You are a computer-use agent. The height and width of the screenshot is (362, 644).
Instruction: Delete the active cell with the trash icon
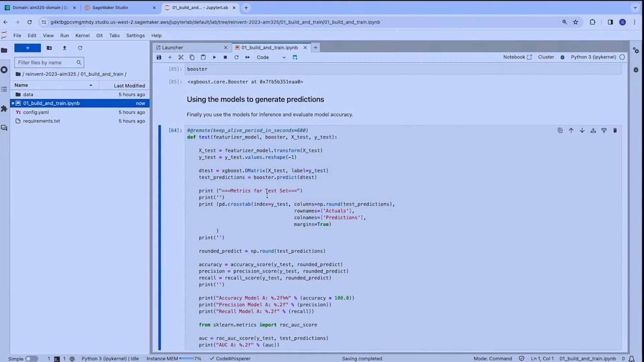pyautogui.click(x=615, y=130)
